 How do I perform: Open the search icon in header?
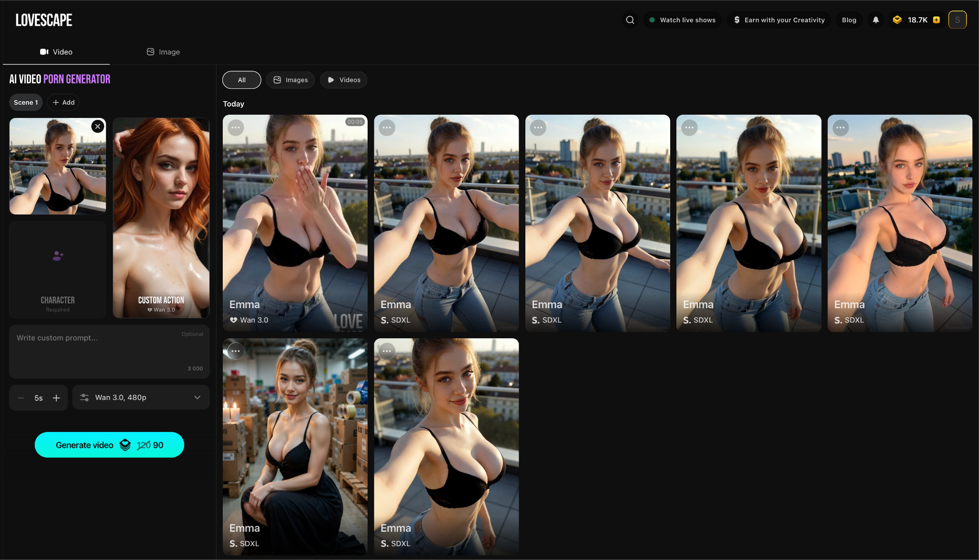630,20
